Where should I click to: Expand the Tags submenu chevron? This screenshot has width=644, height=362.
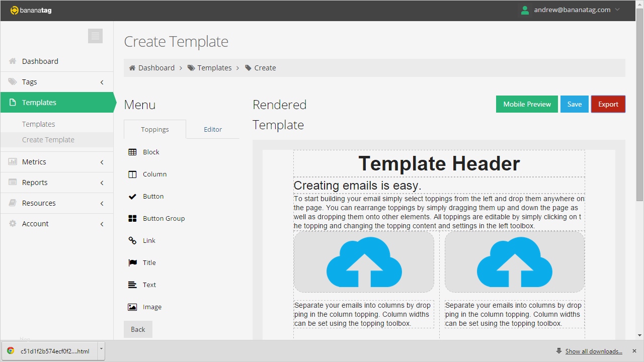pos(102,82)
